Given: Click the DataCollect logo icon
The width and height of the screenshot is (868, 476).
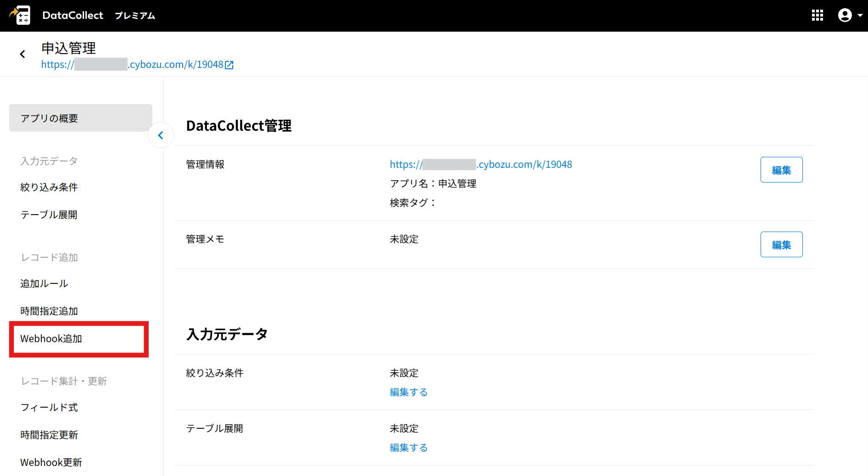Looking at the screenshot, I should [20, 15].
